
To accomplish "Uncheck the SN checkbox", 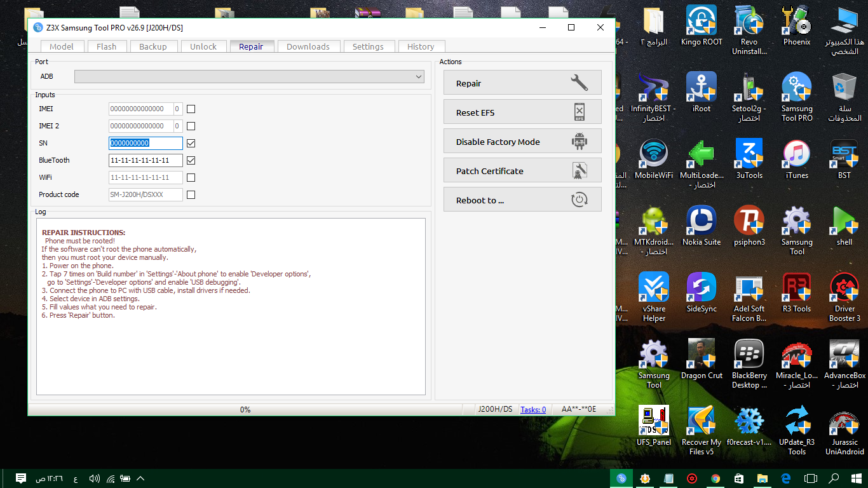I will [x=191, y=143].
